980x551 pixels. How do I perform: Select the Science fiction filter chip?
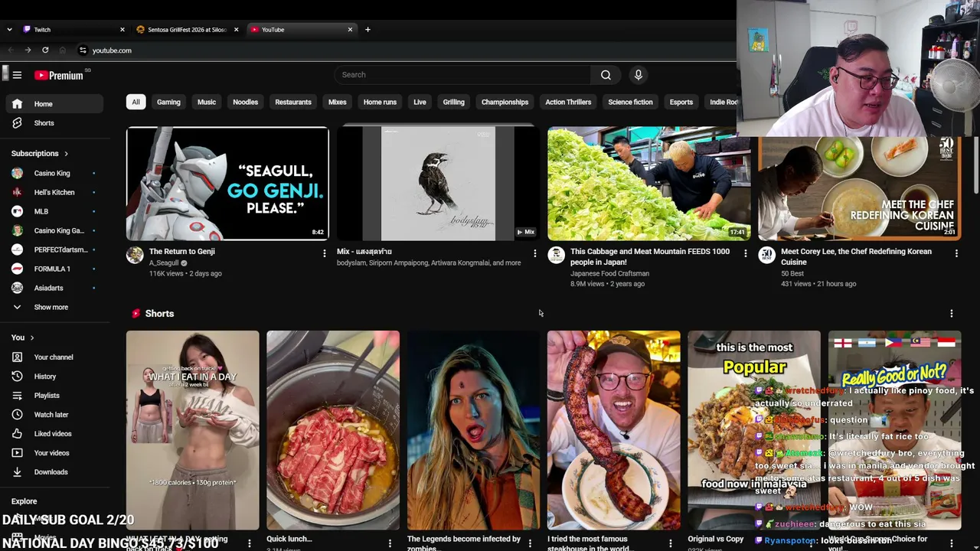tap(630, 103)
